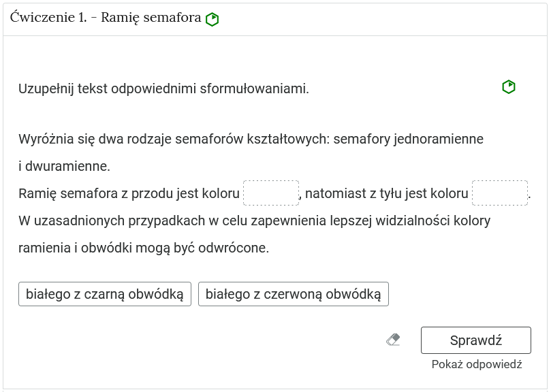Click the Pokaż odpowiedź link below Sprawdź

tap(477, 363)
